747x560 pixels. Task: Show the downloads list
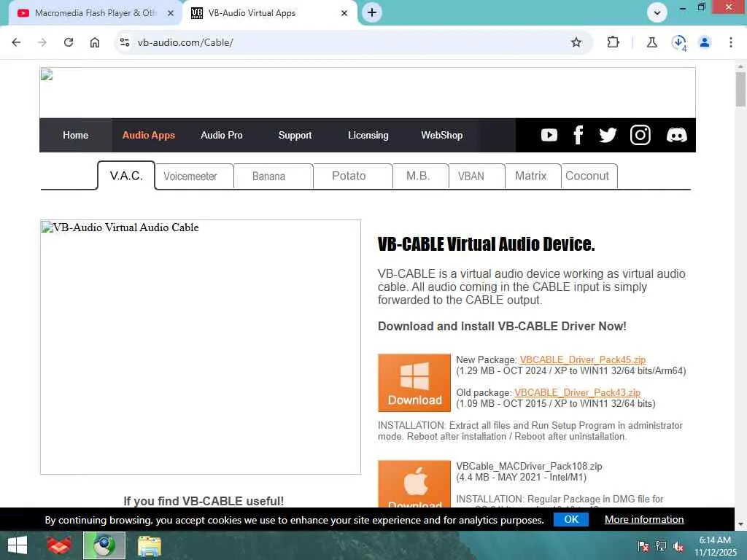pyautogui.click(x=678, y=42)
